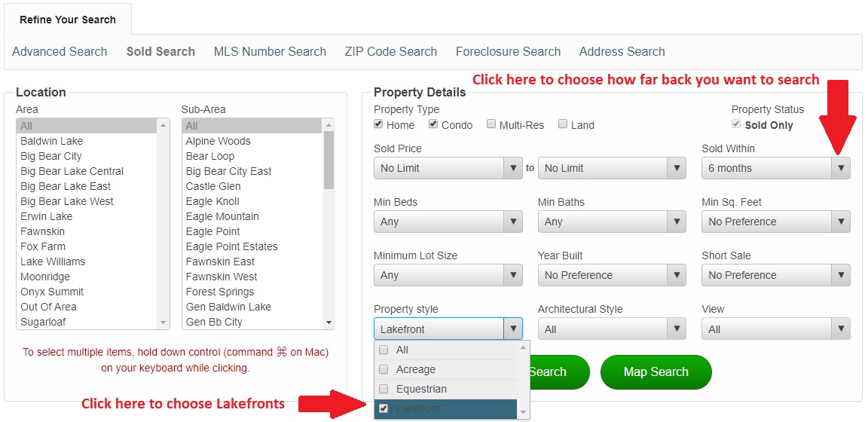Open the Min Beds dropdown

[448, 222]
